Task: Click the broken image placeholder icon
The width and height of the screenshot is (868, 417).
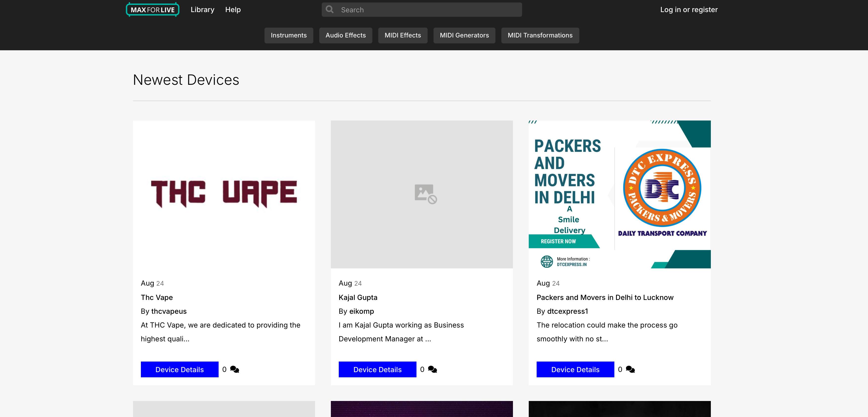Action: click(426, 194)
